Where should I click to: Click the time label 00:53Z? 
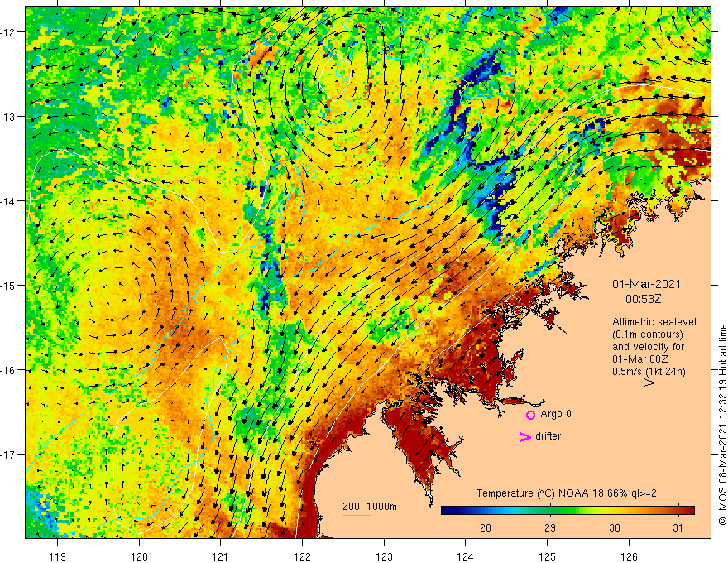tap(643, 299)
